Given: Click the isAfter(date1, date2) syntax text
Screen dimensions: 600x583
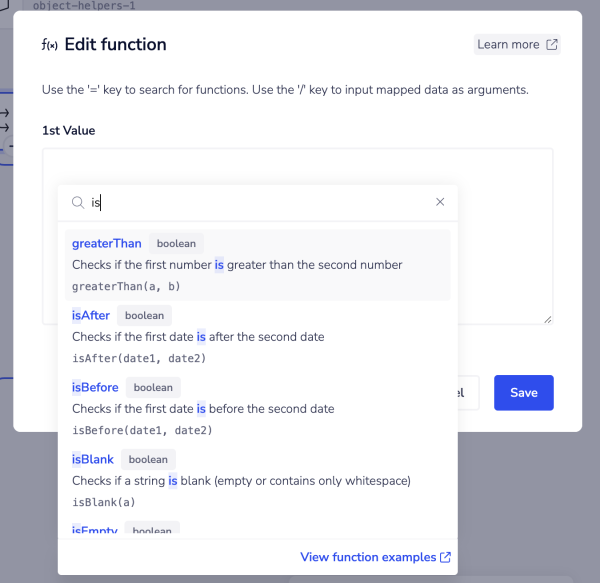Looking at the screenshot, I should point(137,358).
